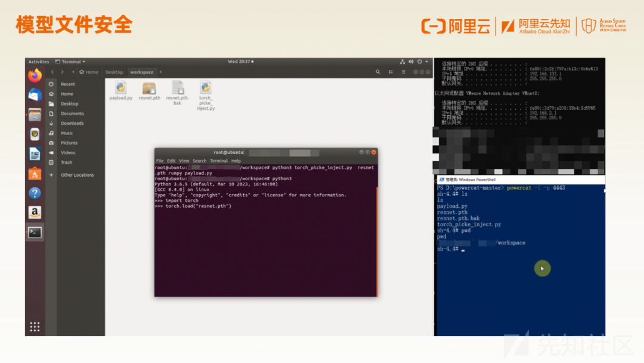Open the Amazon dock icon
The width and height of the screenshot is (644, 363).
pyautogui.click(x=35, y=213)
